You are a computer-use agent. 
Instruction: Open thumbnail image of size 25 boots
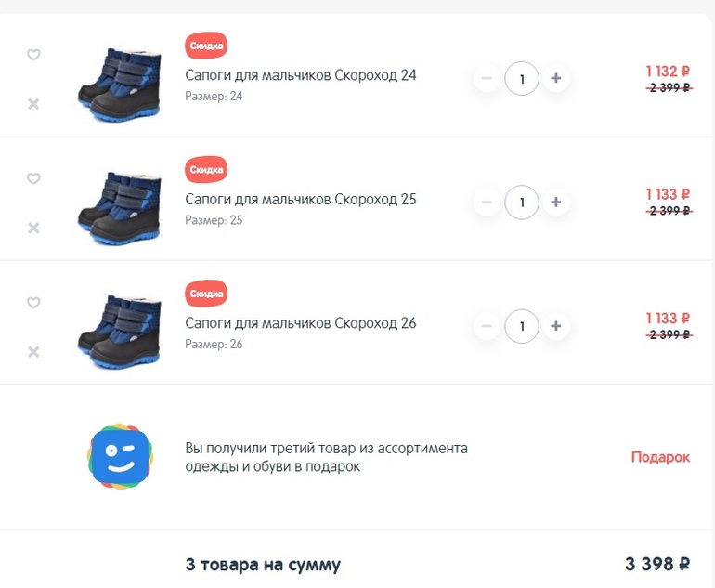point(120,207)
